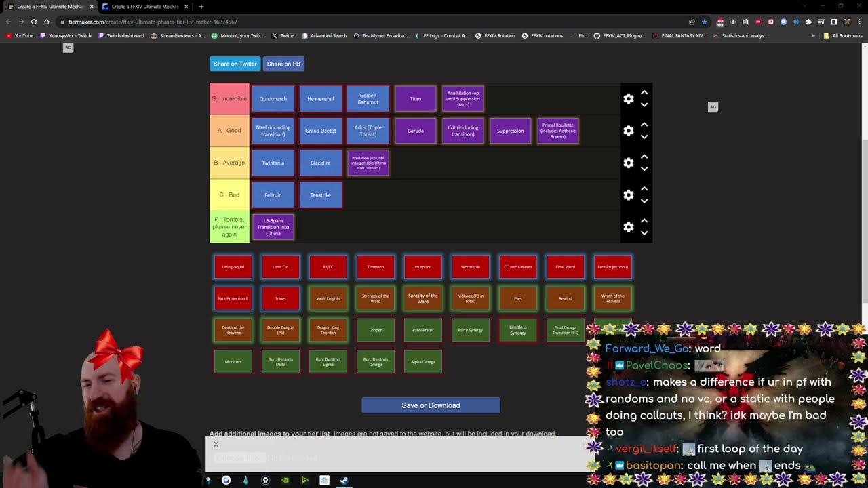
Task: Reload the page
Action: [x=34, y=22]
